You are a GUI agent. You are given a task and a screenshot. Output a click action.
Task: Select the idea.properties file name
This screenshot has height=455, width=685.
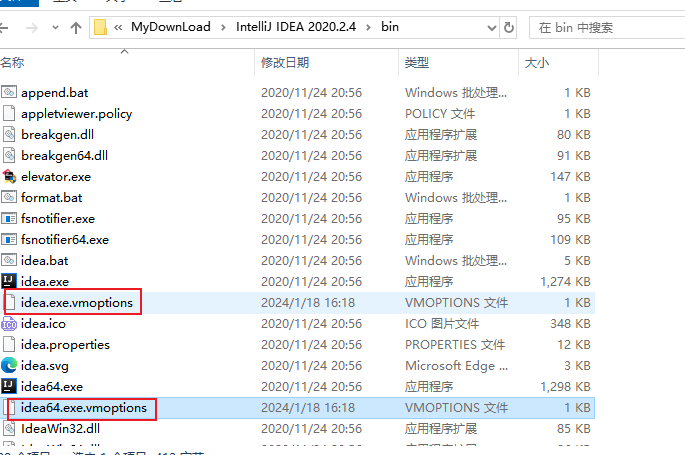[x=66, y=345]
